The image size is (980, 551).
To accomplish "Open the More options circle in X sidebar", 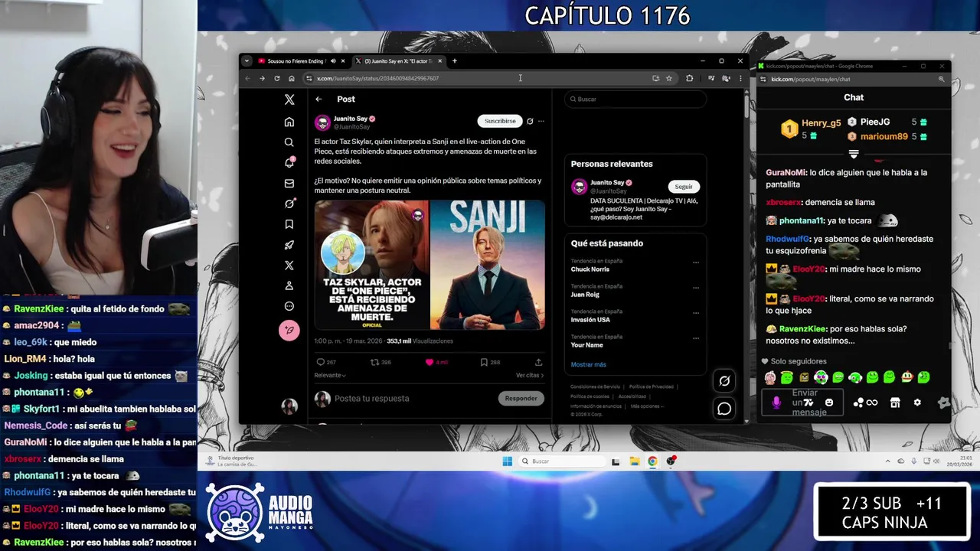I will (x=289, y=306).
